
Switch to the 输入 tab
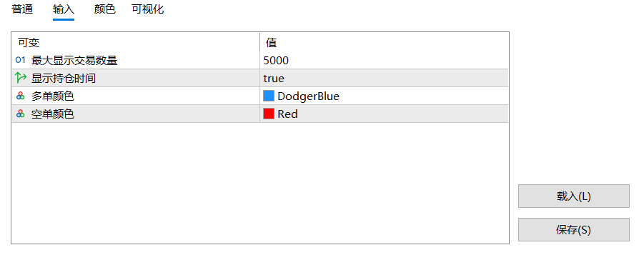point(64,9)
